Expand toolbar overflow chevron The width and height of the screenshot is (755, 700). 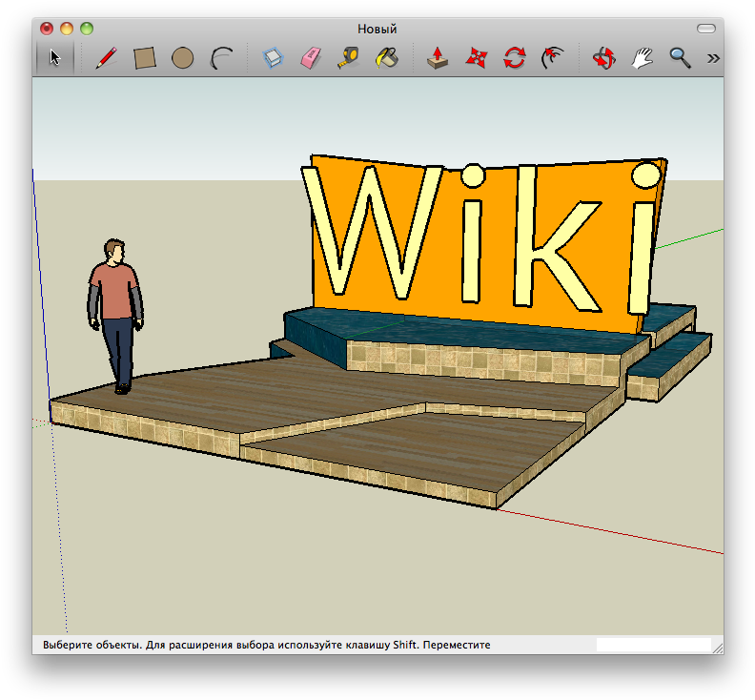coord(713,58)
